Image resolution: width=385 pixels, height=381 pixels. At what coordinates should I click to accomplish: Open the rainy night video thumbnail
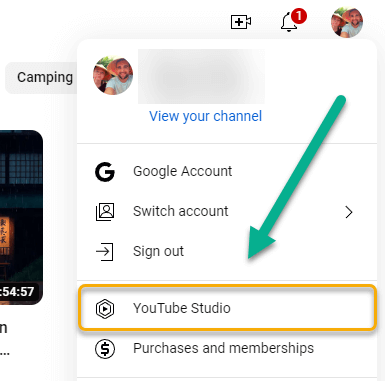click(x=21, y=217)
